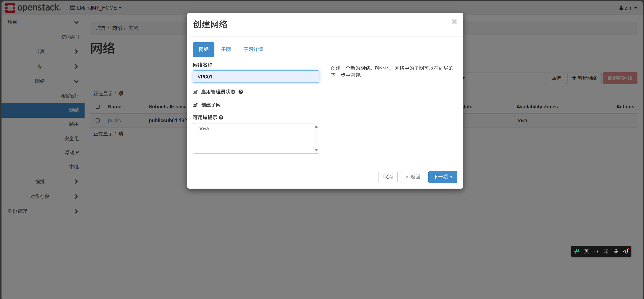
Task: Check the public network row checkbox
Action: point(98,120)
